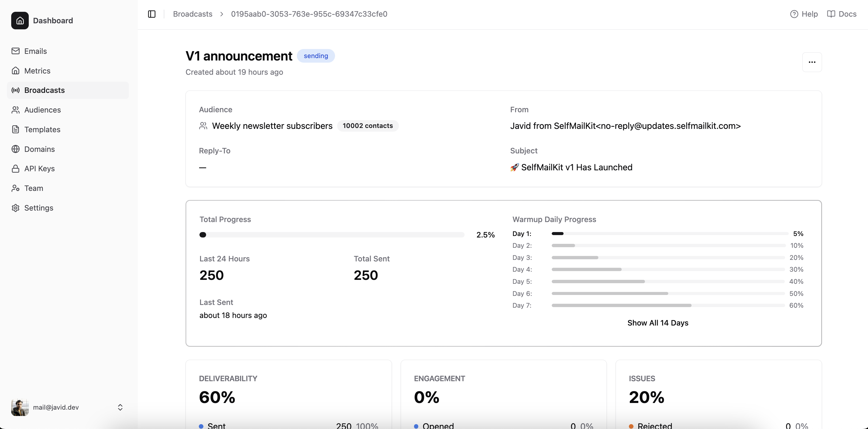Screen dimensions: 868x429
Task: Click the From sender address text
Action: click(625, 126)
